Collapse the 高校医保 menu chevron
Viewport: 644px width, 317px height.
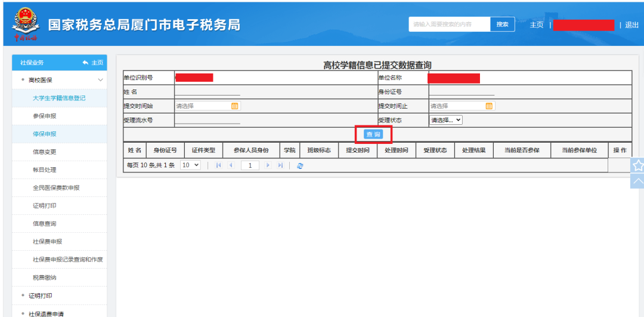coord(101,80)
